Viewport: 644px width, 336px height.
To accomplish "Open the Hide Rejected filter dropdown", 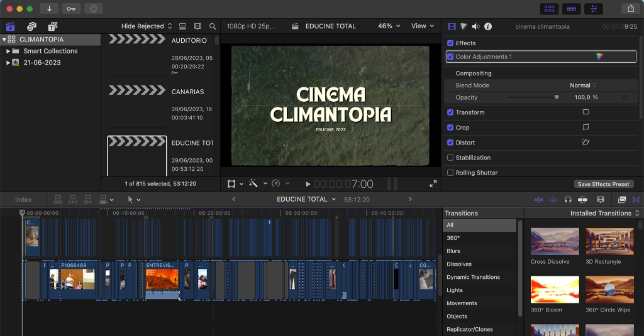I will pyautogui.click(x=147, y=26).
